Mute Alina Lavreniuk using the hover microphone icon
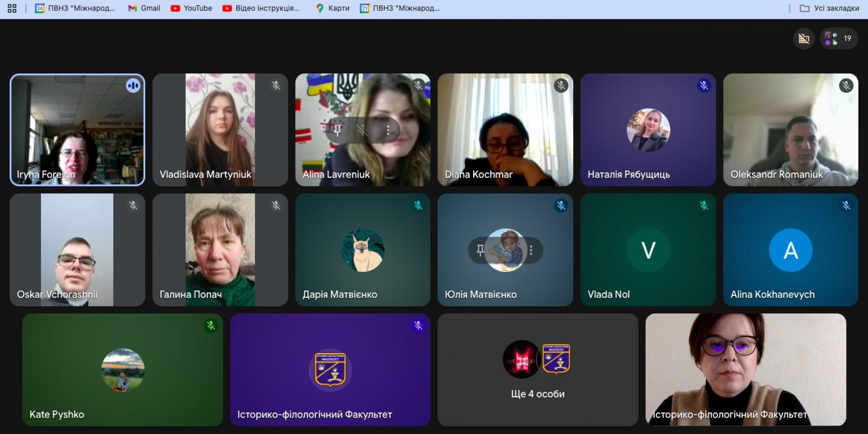The height and width of the screenshot is (434, 868). point(363,131)
